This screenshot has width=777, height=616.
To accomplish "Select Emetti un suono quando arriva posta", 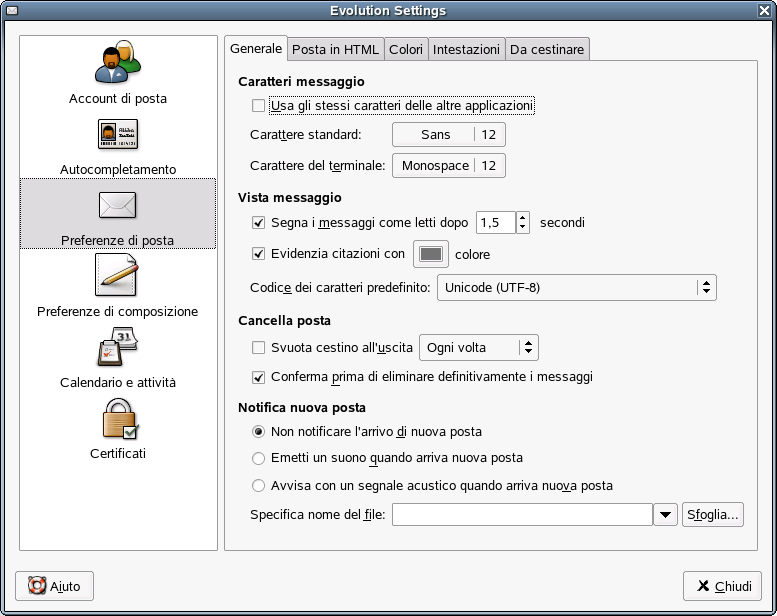I will (x=258, y=458).
